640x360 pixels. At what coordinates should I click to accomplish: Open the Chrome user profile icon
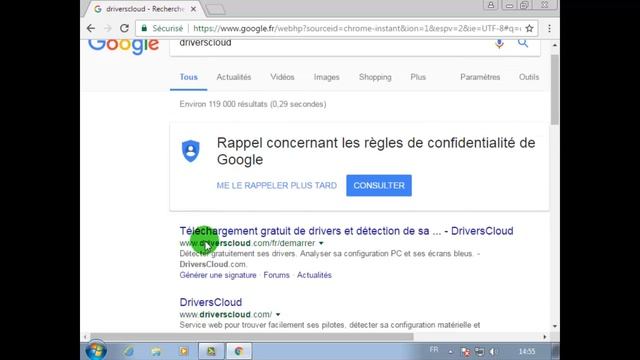click(491, 5)
